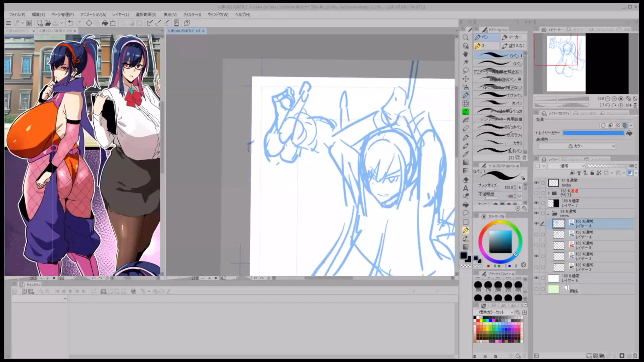
Task: Open the 表現色 カラー dropdown
Action: click(x=577, y=146)
